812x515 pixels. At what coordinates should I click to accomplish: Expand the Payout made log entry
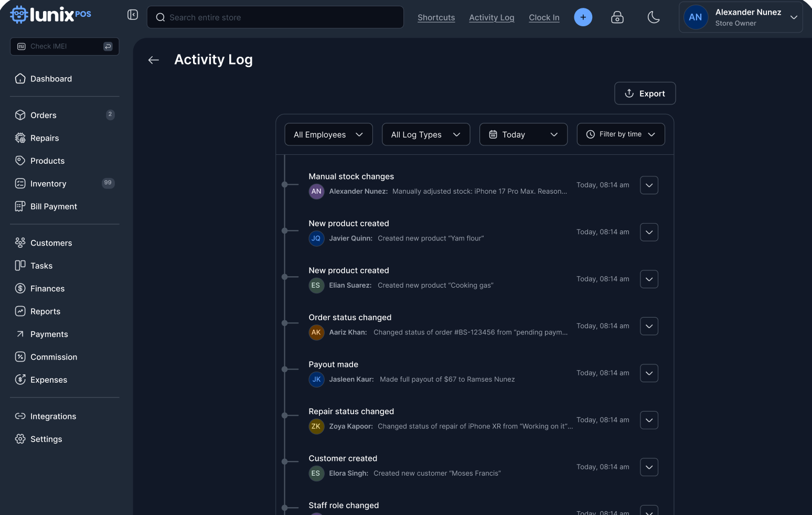[649, 373]
